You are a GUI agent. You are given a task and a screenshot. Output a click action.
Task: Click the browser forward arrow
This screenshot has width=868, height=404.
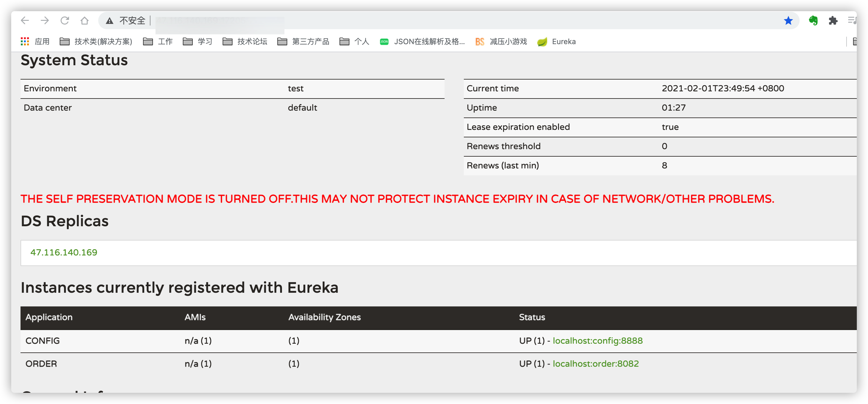[x=45, y=21]
